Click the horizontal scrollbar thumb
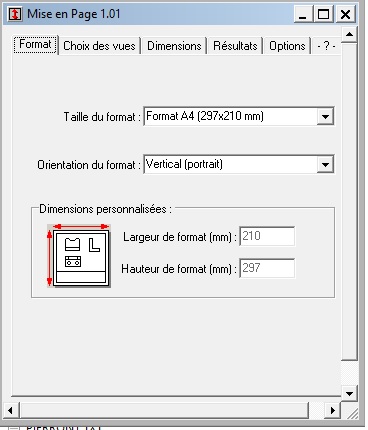This screenshot has height=430, width=368. click(164, 410)
